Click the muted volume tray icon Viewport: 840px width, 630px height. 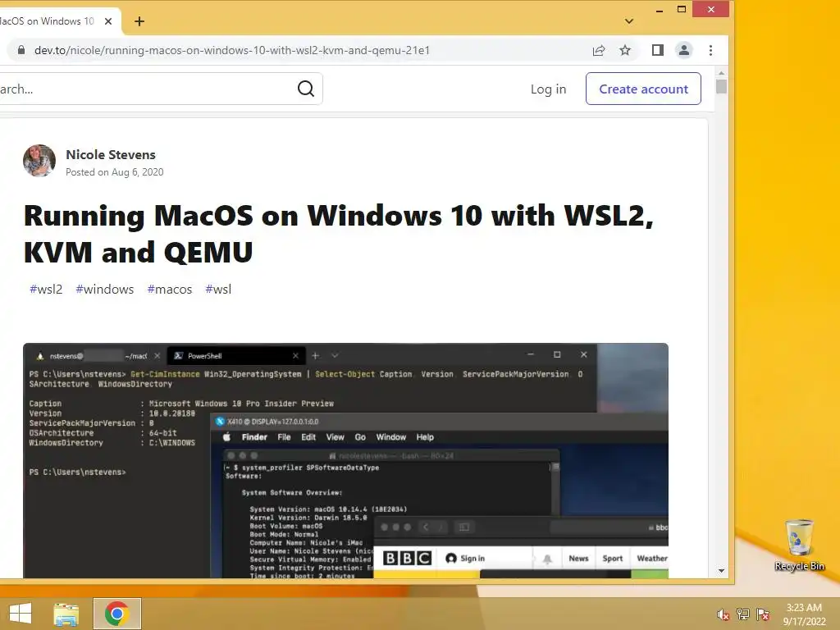pos(724,614)
